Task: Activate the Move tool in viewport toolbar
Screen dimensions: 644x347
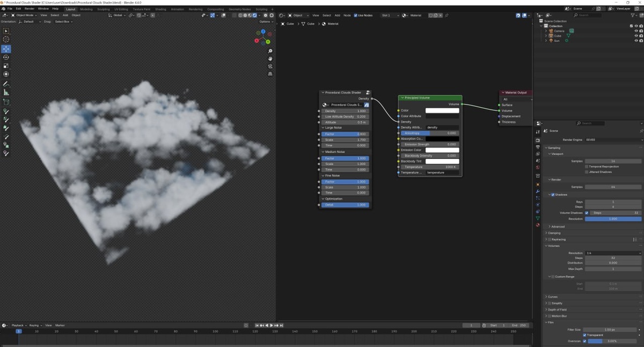Action: coord(6,49)
